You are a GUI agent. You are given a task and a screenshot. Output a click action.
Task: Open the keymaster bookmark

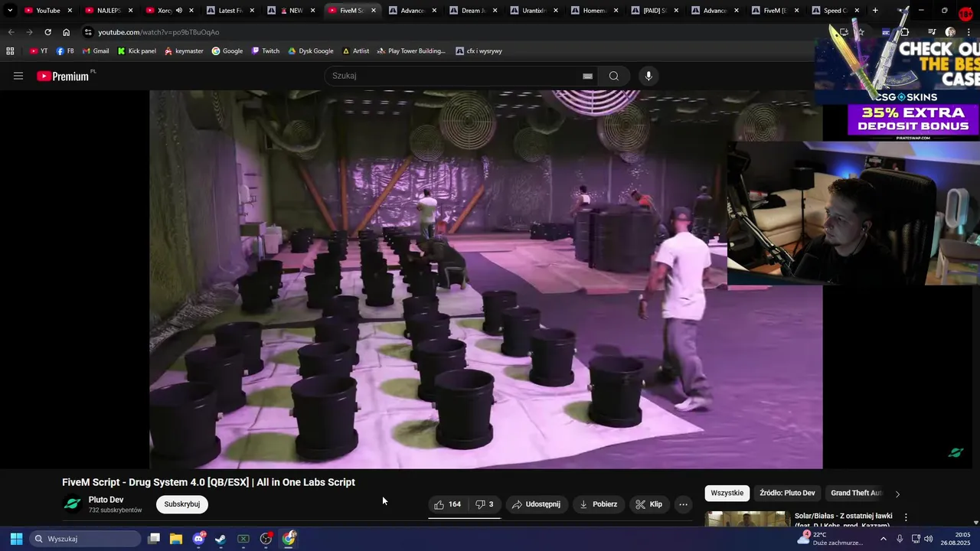(184, 51)
